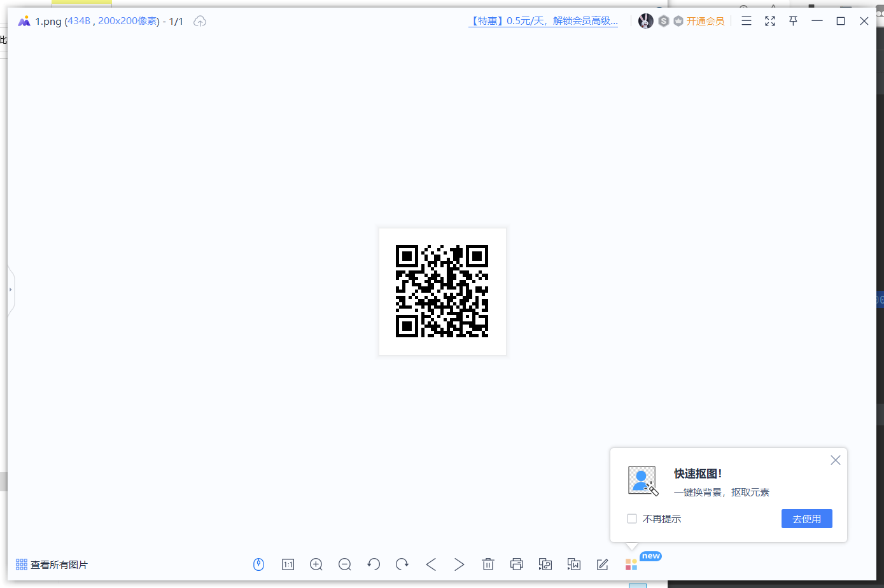
Task: Zoom in on the image
Action: click(316, 564)
